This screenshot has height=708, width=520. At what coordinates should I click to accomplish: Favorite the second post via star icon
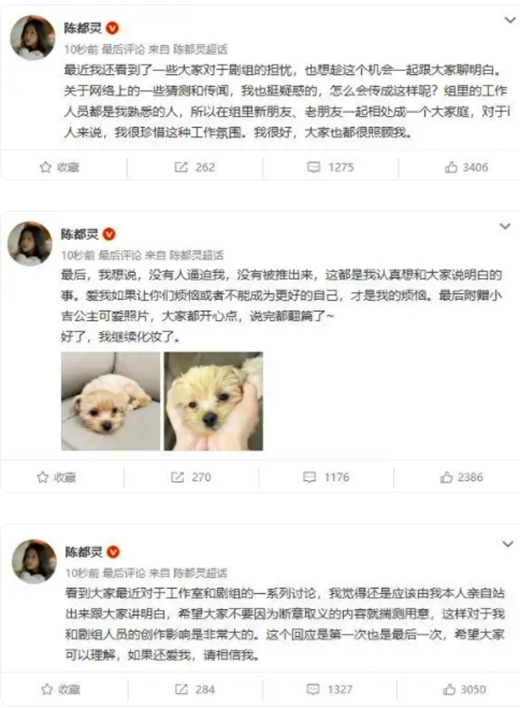click(56, 477)
